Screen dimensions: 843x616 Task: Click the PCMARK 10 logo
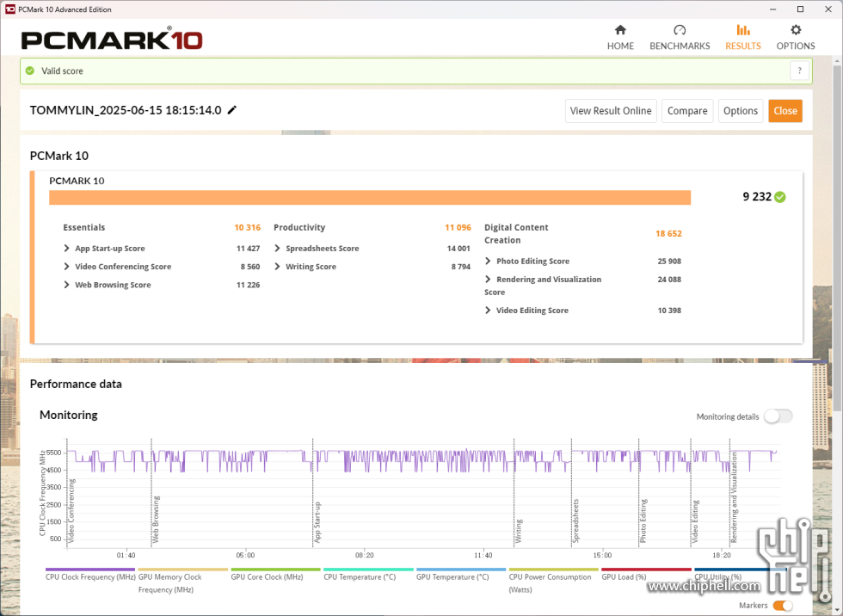(x=112, y=40)
